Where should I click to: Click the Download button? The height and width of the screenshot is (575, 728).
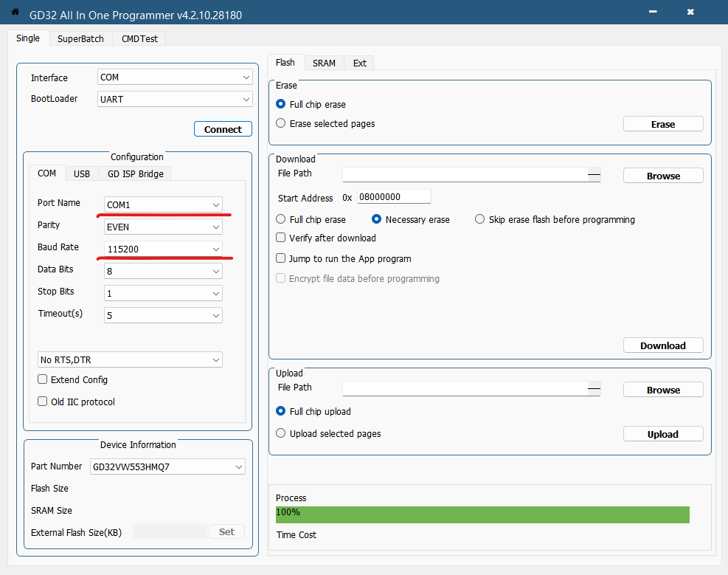[x=662, y=345]
